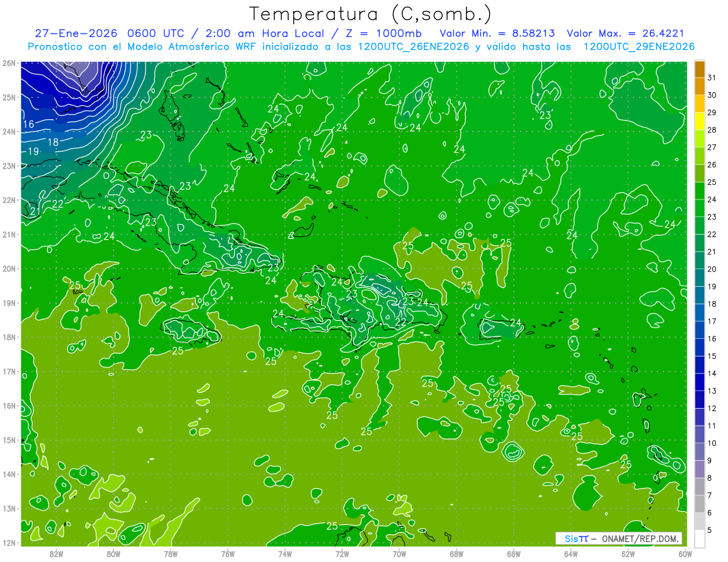Screen dimensions: 728x562
Task: Click the 12 label on the color scale
Action: [712, 408]
